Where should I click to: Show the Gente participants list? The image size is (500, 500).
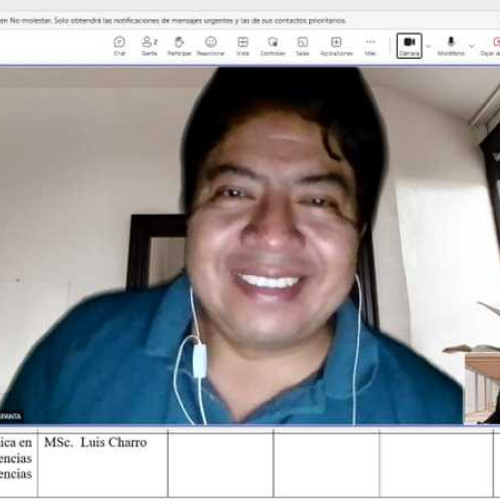pyautogui.click(x=149, y=46)
